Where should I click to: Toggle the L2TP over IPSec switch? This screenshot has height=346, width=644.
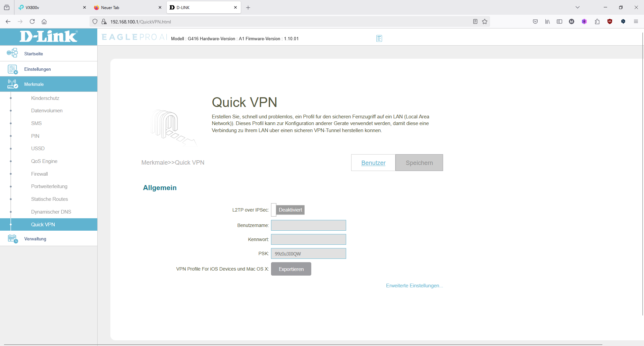[x=288, y=210]
